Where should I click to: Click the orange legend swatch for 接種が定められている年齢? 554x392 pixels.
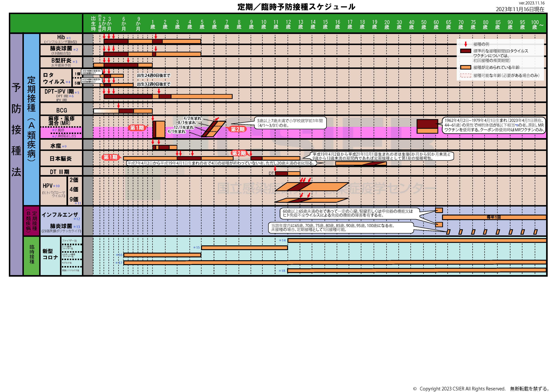(465, 67)
